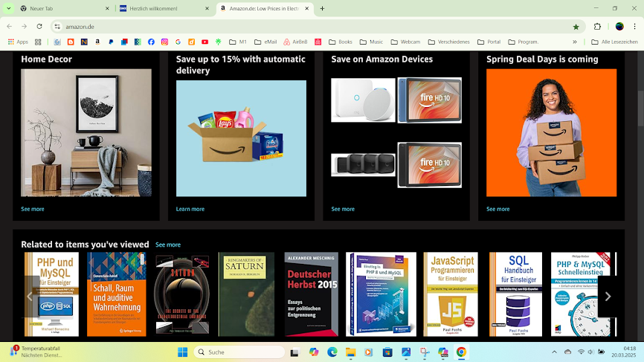Bookmark this page with the star icon
Viewport: 644px width, 362px height.
pos(576,27)
